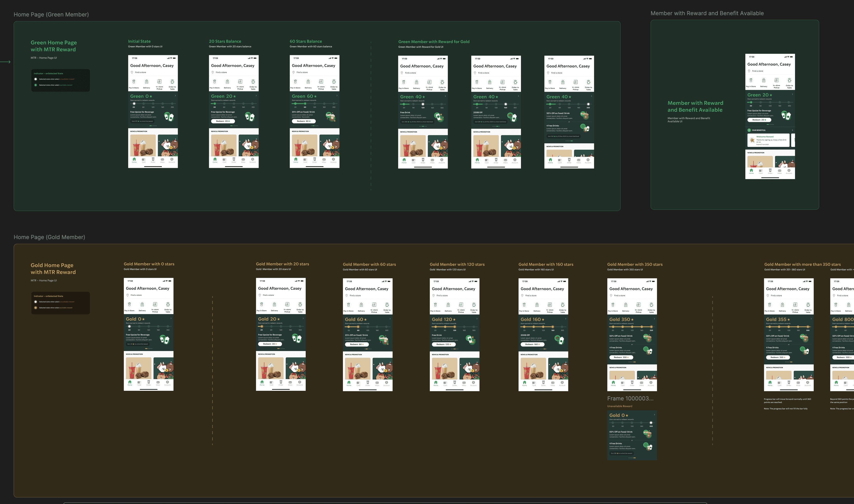This screenshot has height=504, width=854.
Task: Expand chevron beside Green 0 in Initial State mockup
Action: pos(175,96)
